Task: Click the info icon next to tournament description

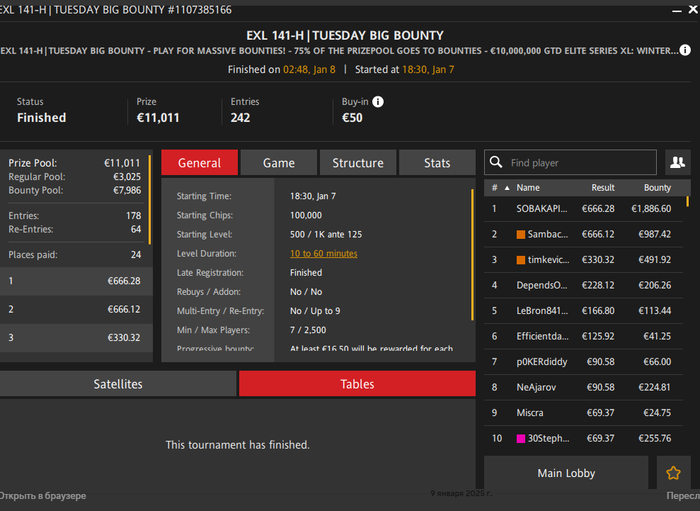Action: pos(685,50)
